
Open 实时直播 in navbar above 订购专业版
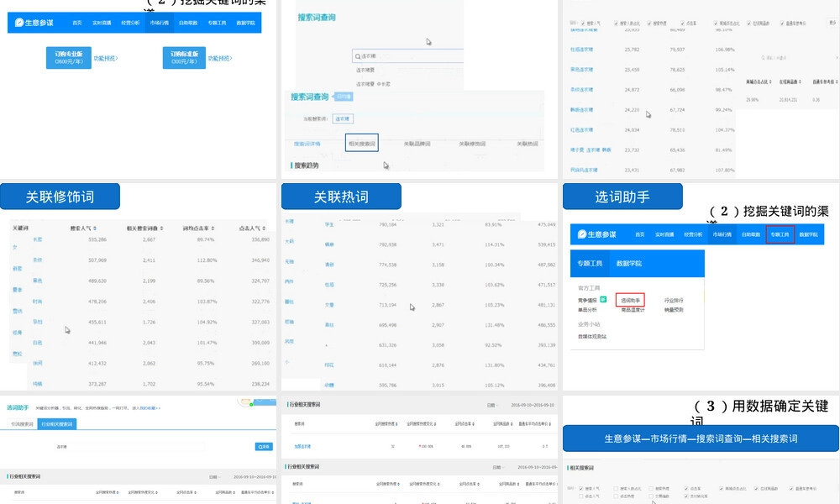[x=102, y=23]
